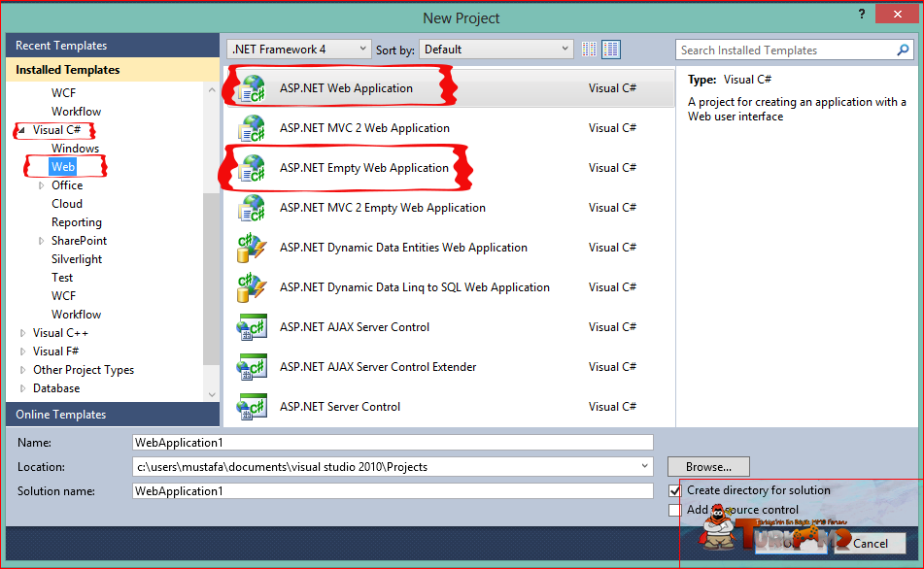Switch to small icons view
Screen dimensions: 924x569
click(589, 50)
